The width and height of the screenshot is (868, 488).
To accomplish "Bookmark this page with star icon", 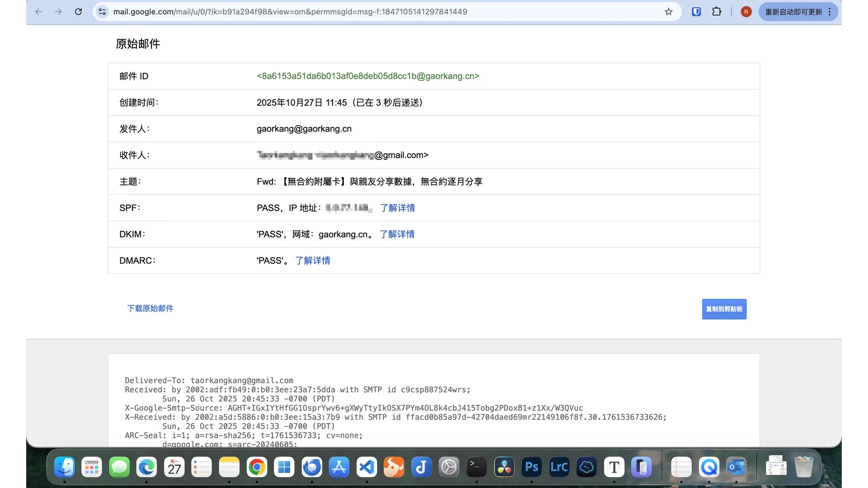I will pyautogui.click(x=669, y=12).
